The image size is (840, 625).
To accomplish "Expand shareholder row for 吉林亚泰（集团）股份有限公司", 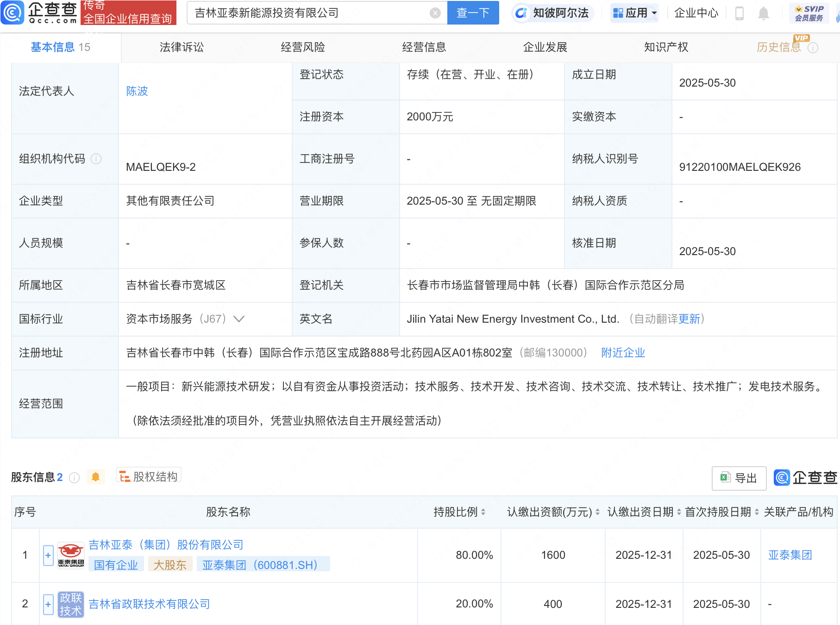I will tap(48, 556).
